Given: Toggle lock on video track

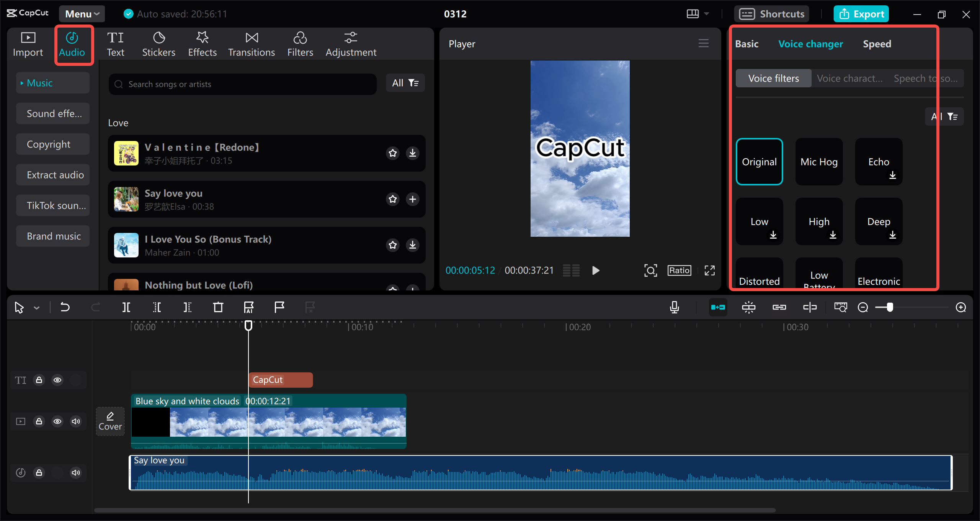Looking at the screenshot, I should [x=39, y=421].
